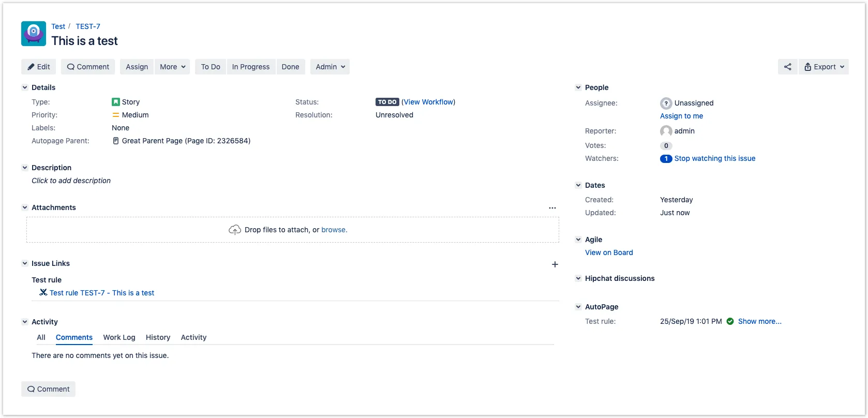Screen dimensions: 868x418
Task: Click the Edit button
Action: point(39,67)
